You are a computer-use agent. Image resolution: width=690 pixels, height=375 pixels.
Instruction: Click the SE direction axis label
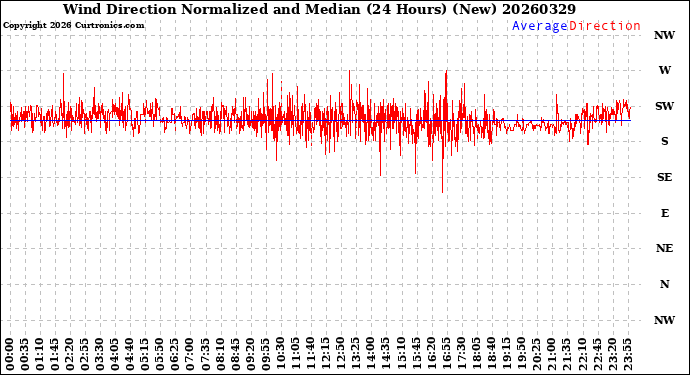[x=664, y=177]
